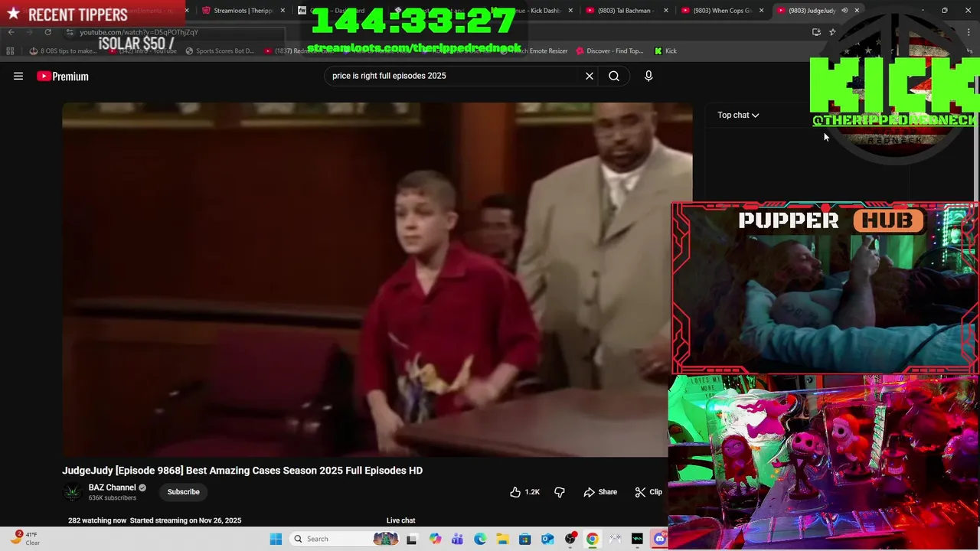Screen dimensions: 980x551
Task: Open Chrome apps grid in bookmarks bar
Action: [x=10, y=51]
